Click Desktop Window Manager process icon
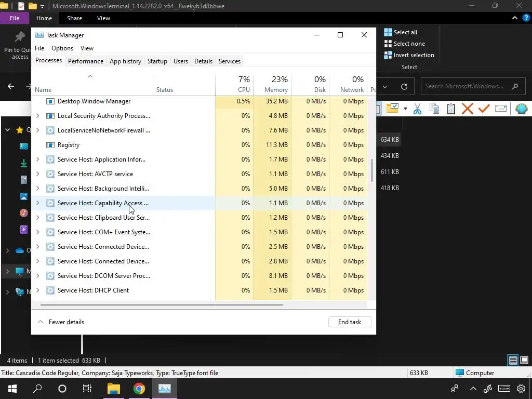 [50, 101]
